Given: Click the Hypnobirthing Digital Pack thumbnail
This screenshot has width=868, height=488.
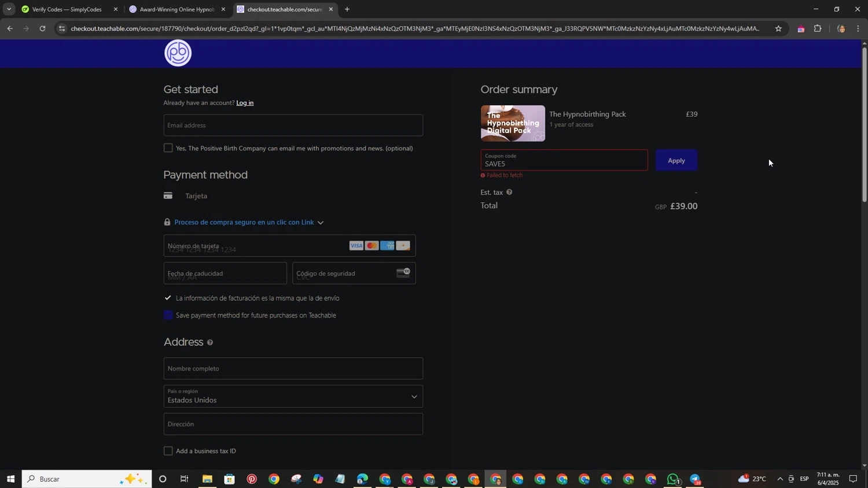Looking at the screenshot, I should (x=513, y=123).
